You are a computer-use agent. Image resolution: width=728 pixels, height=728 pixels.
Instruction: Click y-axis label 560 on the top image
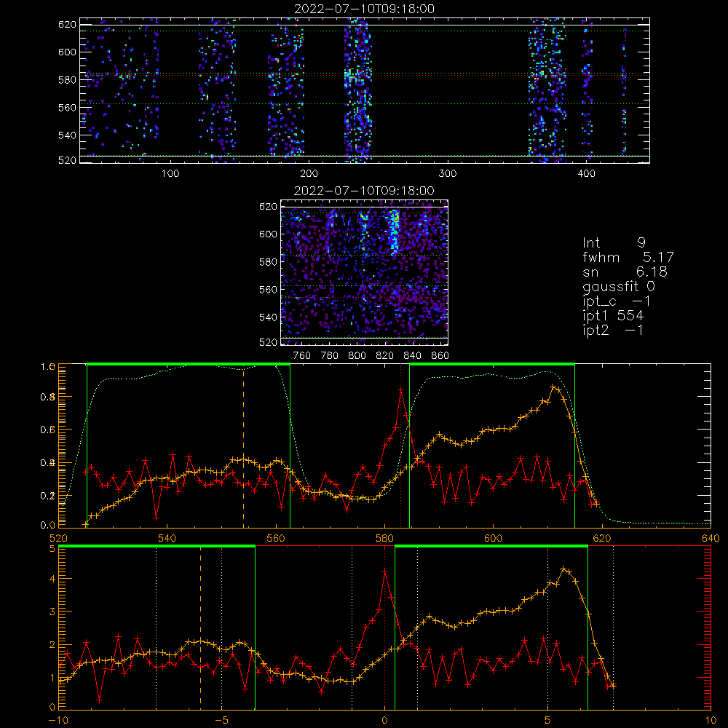click(x=67, y=107)
